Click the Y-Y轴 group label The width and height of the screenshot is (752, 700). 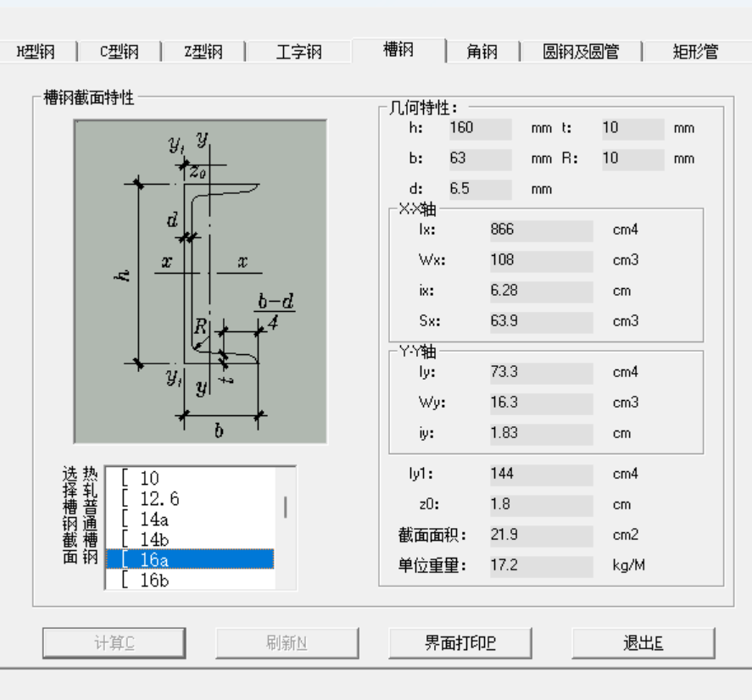tap(417, 352)
